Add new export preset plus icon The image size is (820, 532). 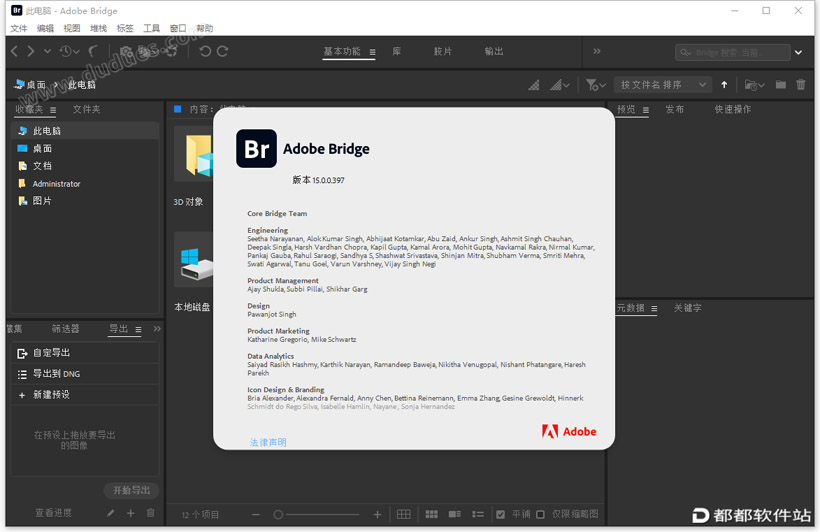(131, 513)
